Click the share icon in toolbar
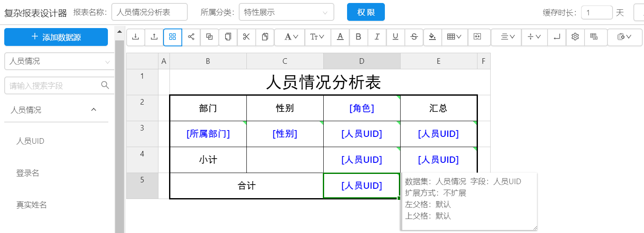Image resolution: width=644 pixels, height=233 pixels. [191, 37]
